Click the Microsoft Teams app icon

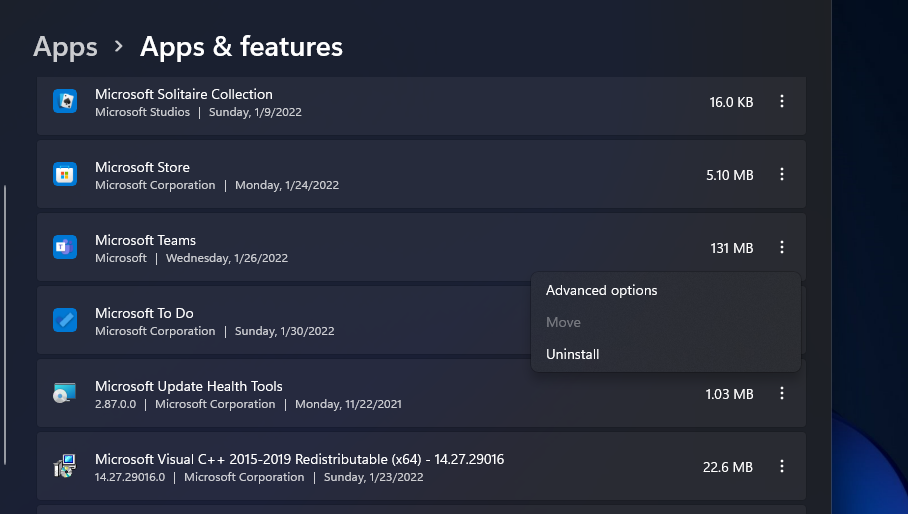[65, 247]
